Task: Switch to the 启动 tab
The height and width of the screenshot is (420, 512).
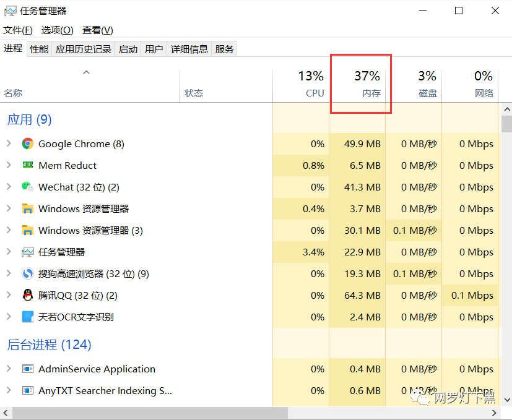Action: (x=128, y=49)
